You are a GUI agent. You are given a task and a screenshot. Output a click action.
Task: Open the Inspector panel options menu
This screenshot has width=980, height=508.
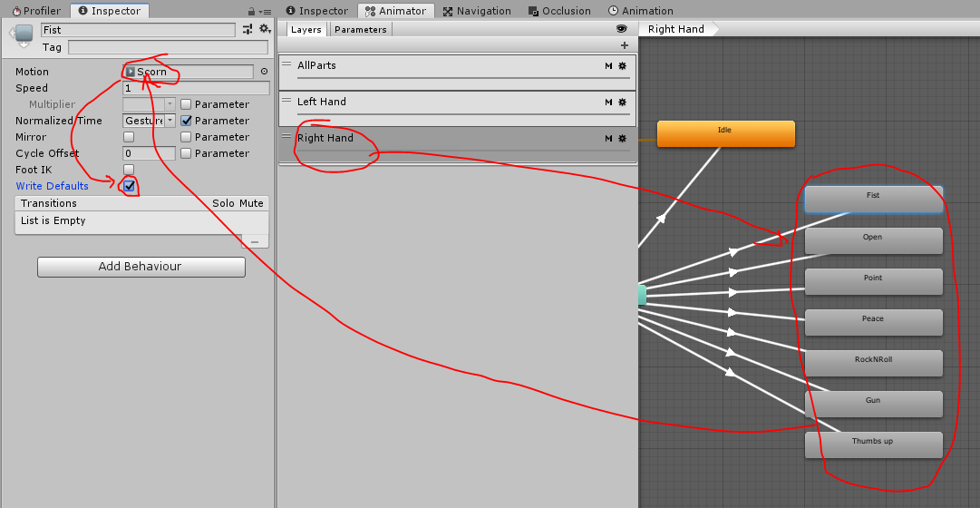point(267,12)
